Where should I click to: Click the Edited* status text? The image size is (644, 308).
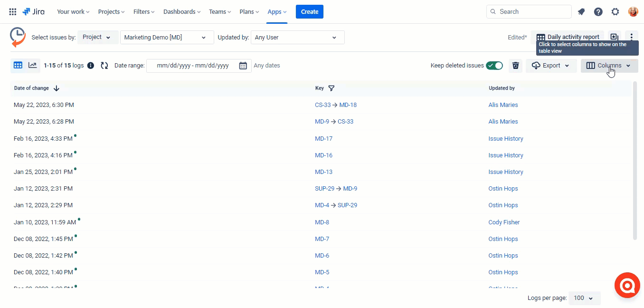[517, 38]
